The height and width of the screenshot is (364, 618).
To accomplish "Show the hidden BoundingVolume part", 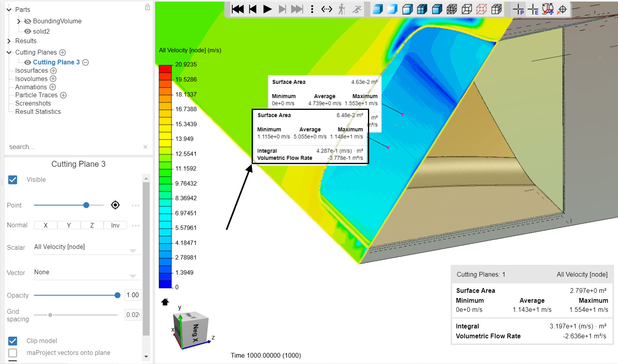I will pyautogui.click(x=28, y=21).
